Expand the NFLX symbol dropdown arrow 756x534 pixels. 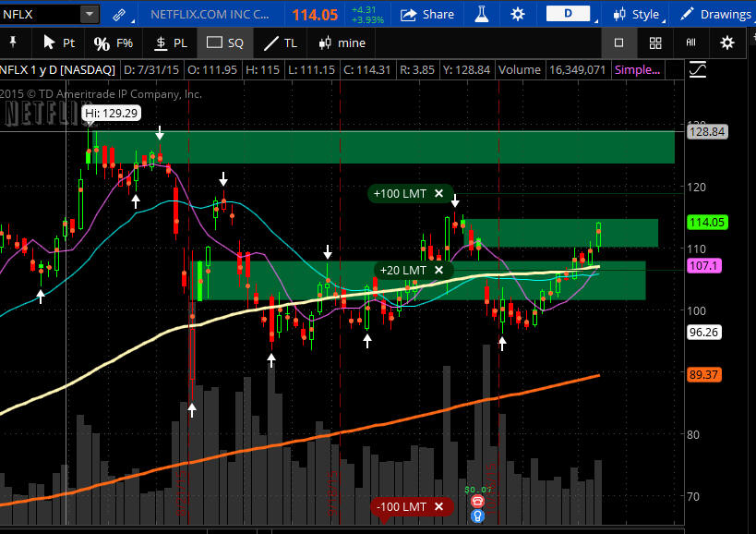click(x=89, y=14)
